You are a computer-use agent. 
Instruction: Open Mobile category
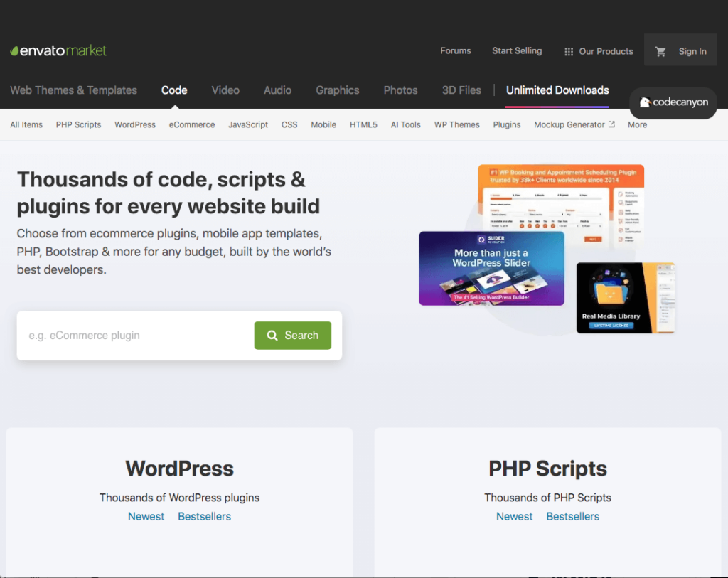point(323,124)
